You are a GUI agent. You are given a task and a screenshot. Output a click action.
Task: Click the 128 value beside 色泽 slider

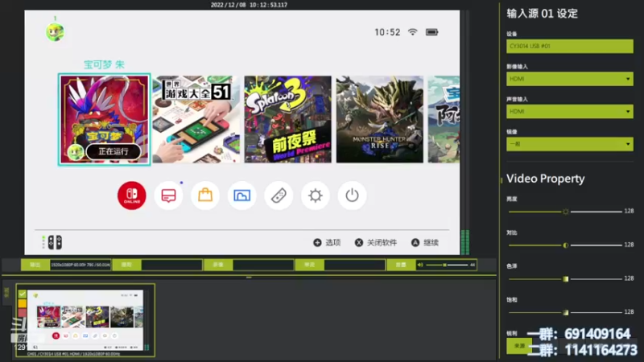[629, 278]
